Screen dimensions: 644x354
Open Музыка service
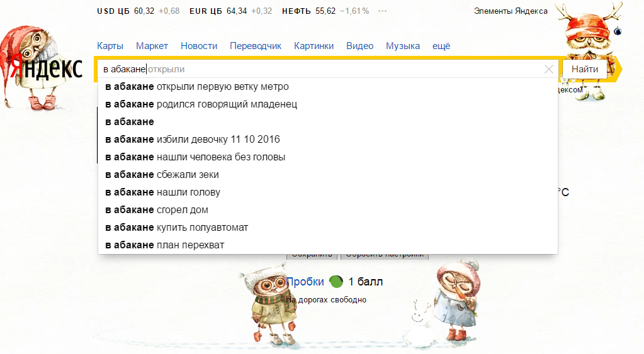[403, 46]
